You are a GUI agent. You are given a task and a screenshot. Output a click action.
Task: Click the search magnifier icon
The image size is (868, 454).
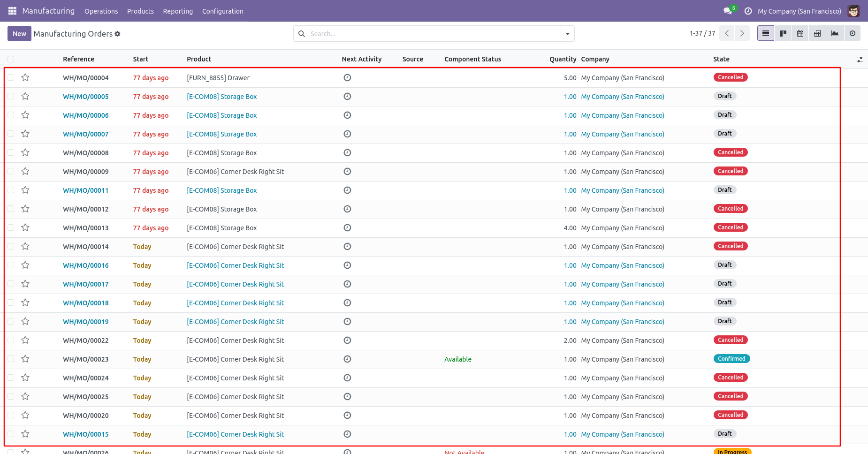click(x=302, y=34)
